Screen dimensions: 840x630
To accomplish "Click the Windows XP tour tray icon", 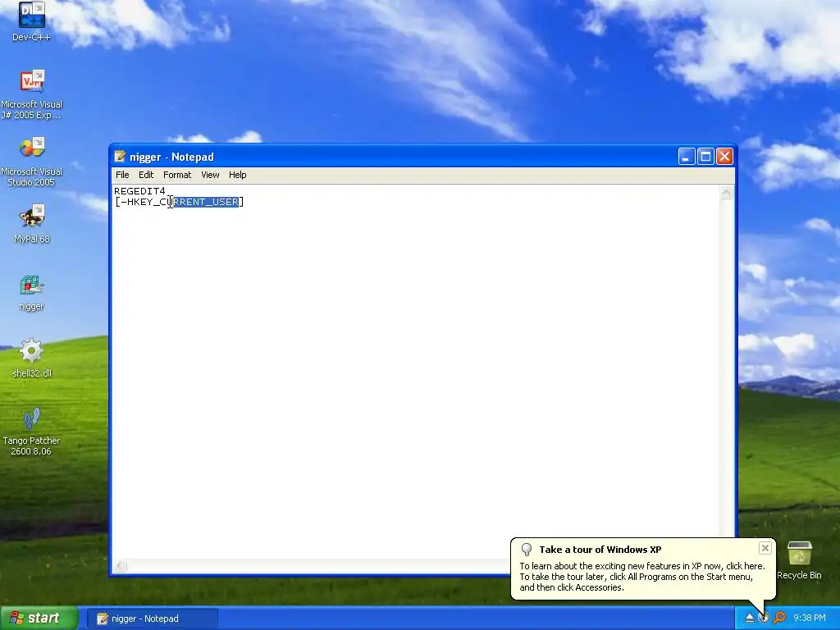I will (764, 619).
